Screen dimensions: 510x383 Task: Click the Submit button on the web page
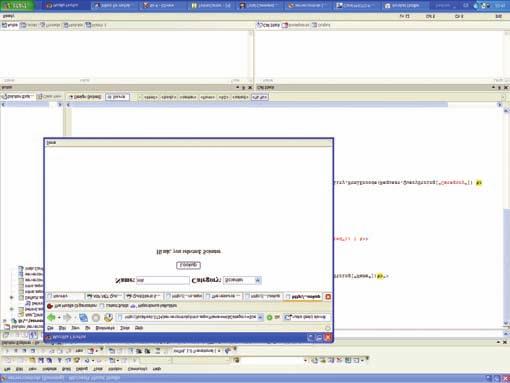188,265
